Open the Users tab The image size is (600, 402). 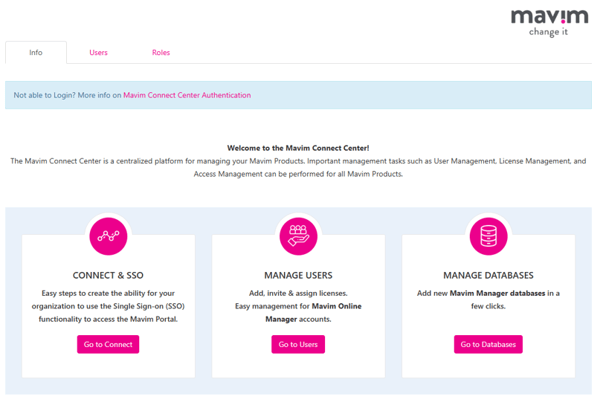(x=98, y=53)
